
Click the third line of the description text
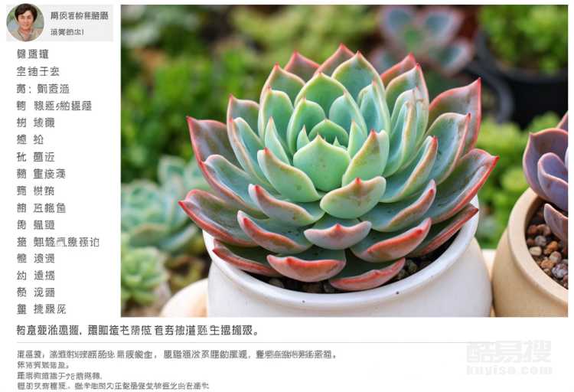coord(59,375)
